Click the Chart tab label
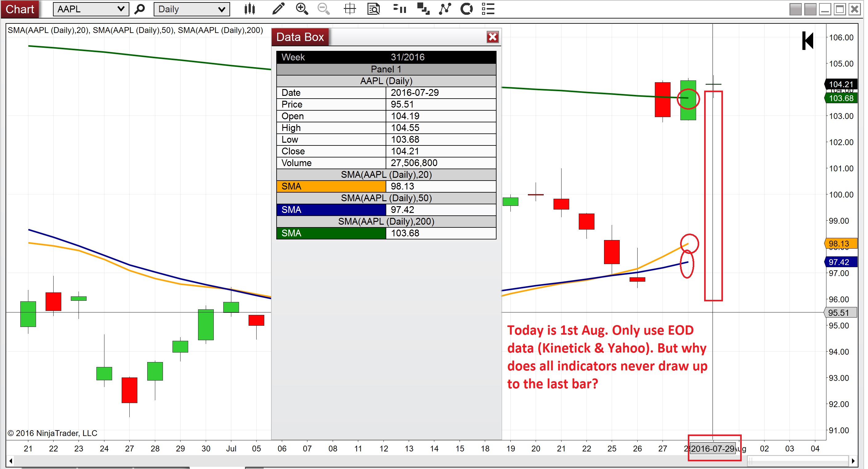 (x=20, y=9)
